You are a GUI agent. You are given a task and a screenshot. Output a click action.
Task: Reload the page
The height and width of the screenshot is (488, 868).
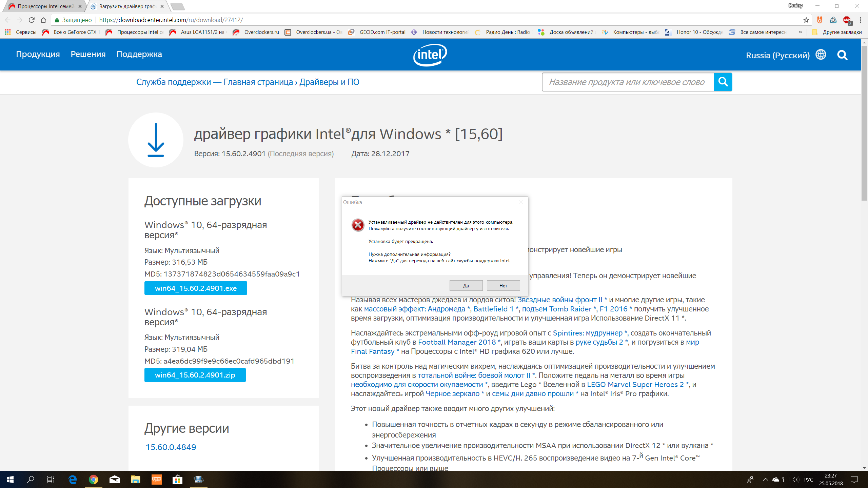(x=32, y=20)
